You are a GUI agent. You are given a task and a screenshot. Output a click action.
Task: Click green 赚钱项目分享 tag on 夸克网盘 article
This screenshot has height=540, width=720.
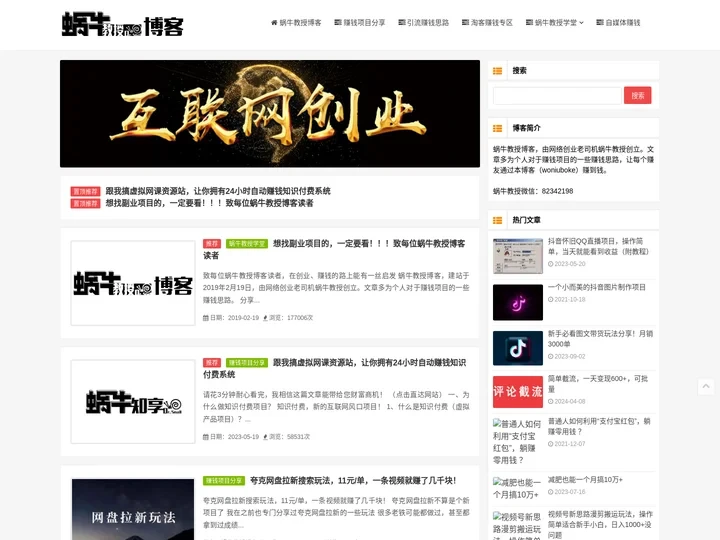(x=224, y=481)
